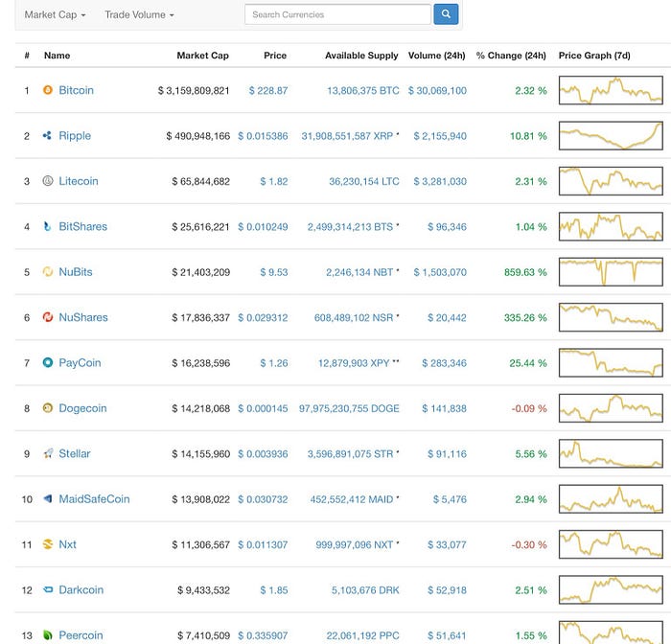Click the PayCoin logo icon
Image resolution: width=671 pixels, height=644 pixels.
pyautogui.click(x=48, y=362)
